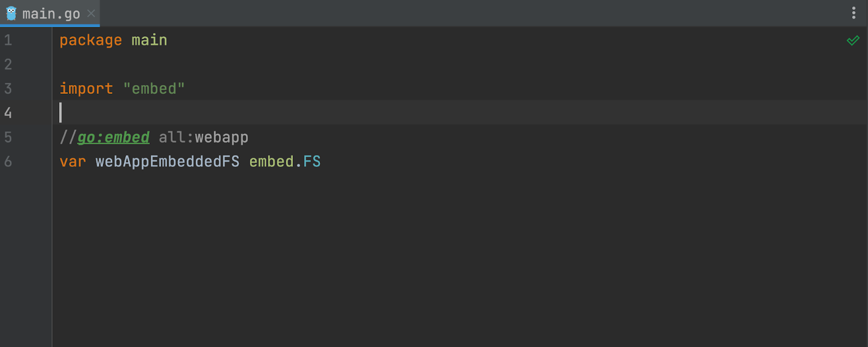Click the "embed" import string

pyautogui.click(x=154, y=89)
